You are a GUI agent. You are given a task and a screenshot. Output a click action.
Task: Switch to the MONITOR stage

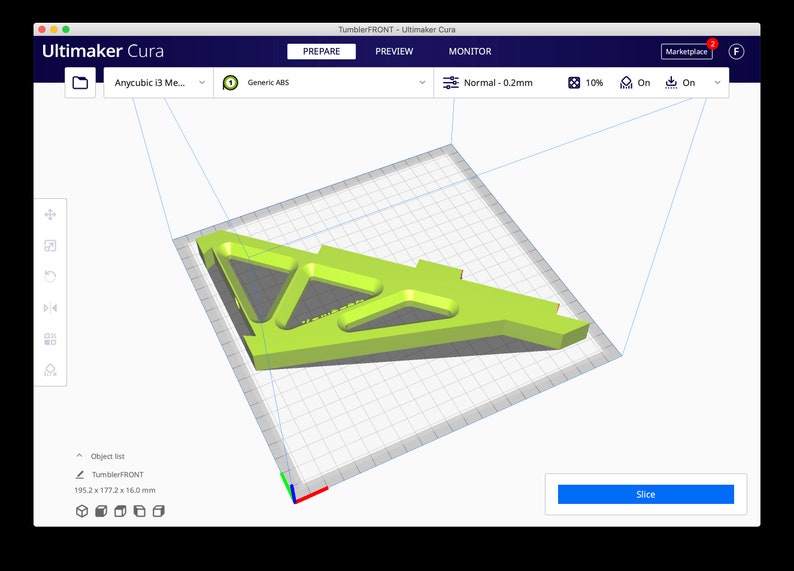470,51
